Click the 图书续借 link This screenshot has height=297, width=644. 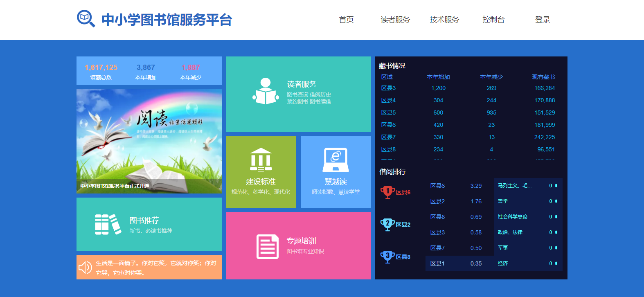click(320, 101)
